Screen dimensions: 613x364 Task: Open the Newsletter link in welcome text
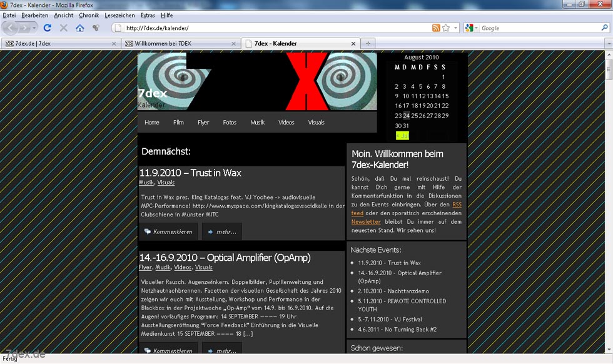tap(366, 221)
